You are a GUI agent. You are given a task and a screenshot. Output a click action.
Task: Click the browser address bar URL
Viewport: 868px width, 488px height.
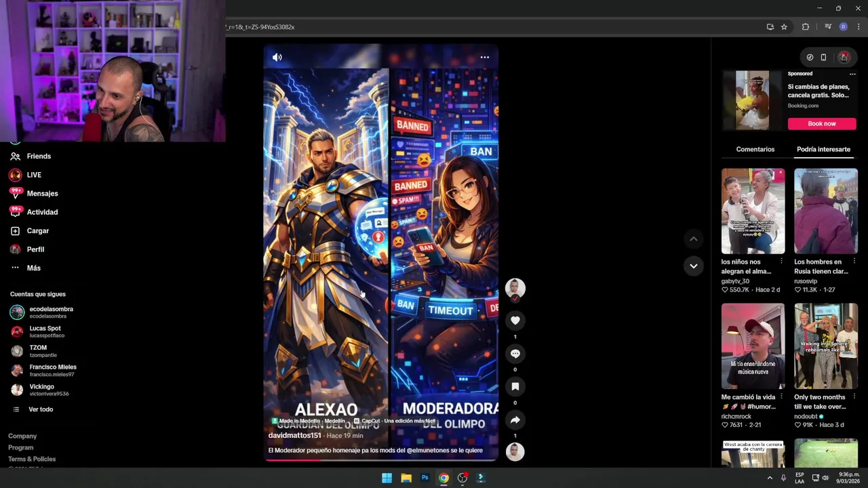pos(261,27)
